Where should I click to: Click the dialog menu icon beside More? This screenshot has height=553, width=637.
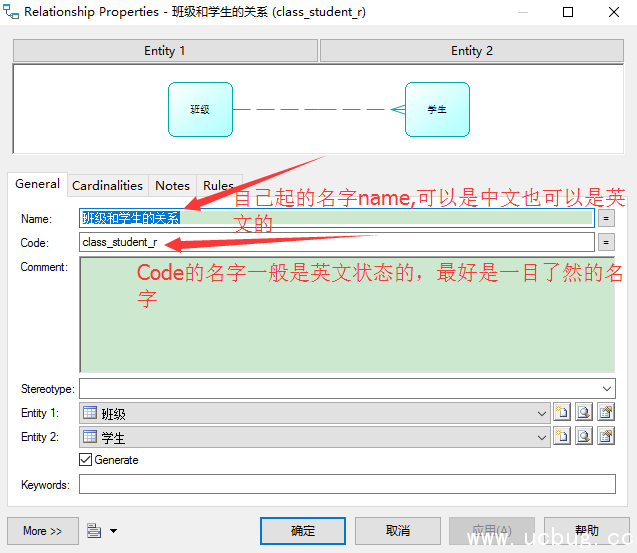click(94, 531)
